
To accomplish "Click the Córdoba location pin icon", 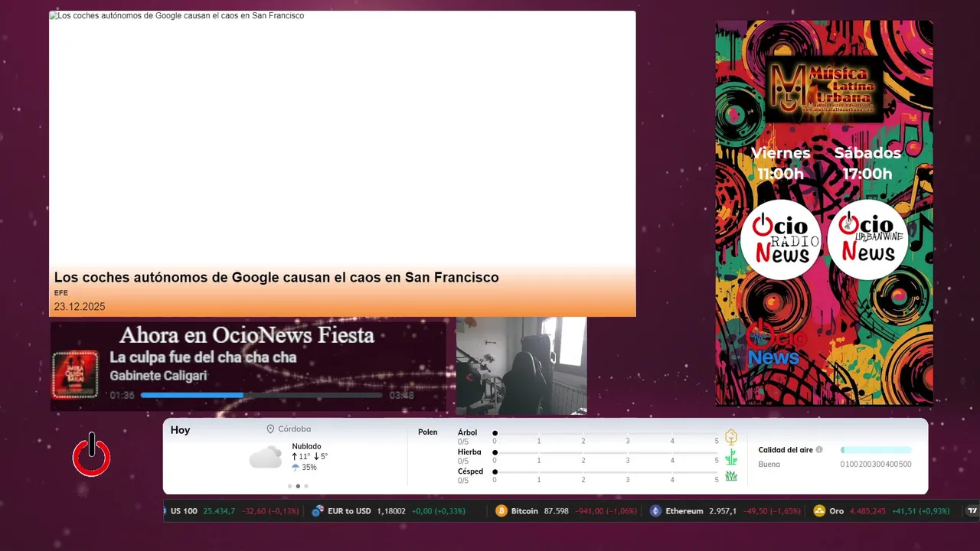I will click(x=270, y=429).
